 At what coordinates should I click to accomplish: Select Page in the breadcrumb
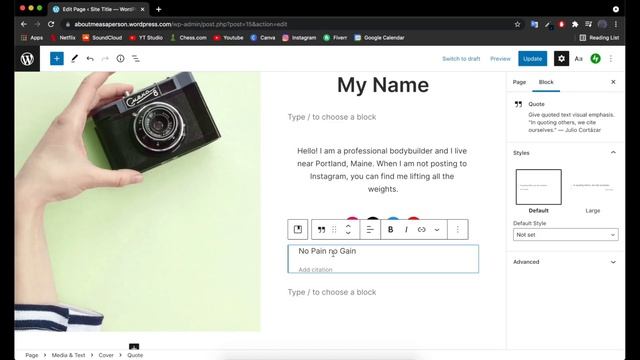coord(31,355)
